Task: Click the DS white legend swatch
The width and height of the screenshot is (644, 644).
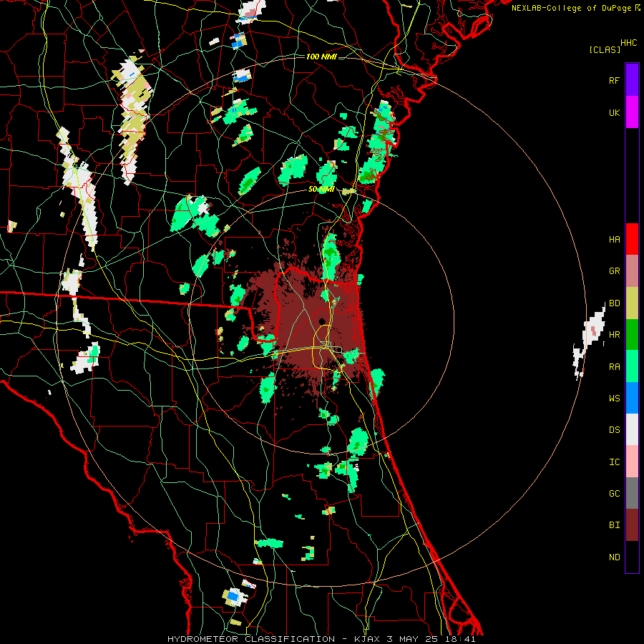Action: click(632, 429)
